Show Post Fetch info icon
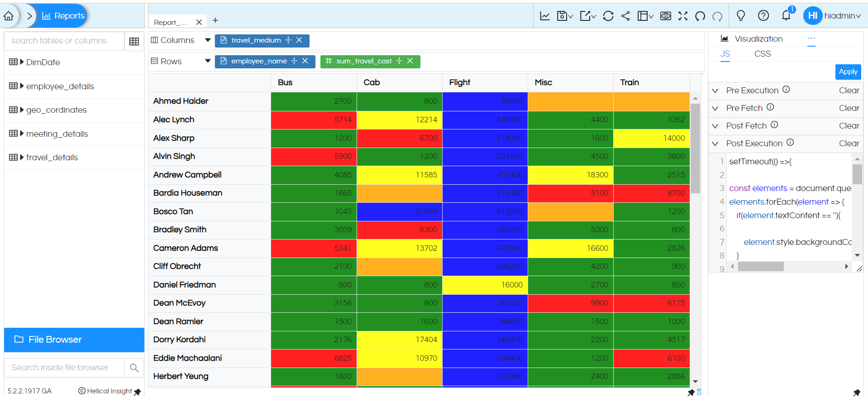 click(x=774, y=125)
